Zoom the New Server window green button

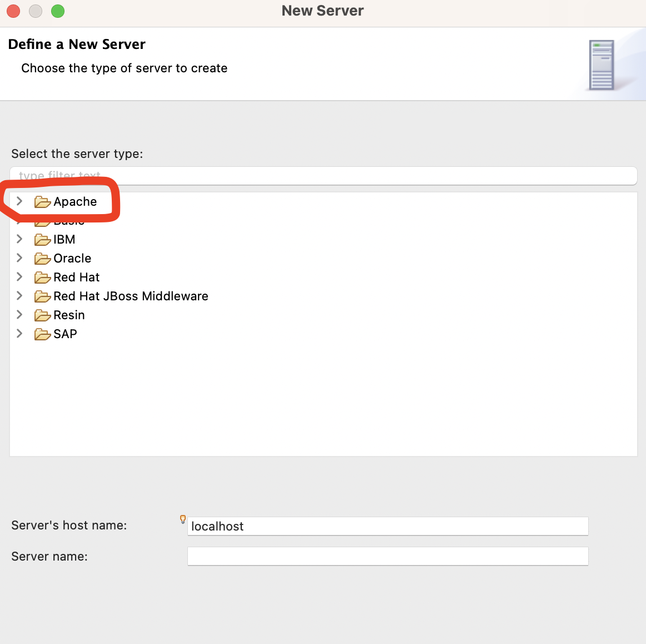[58, 11]
